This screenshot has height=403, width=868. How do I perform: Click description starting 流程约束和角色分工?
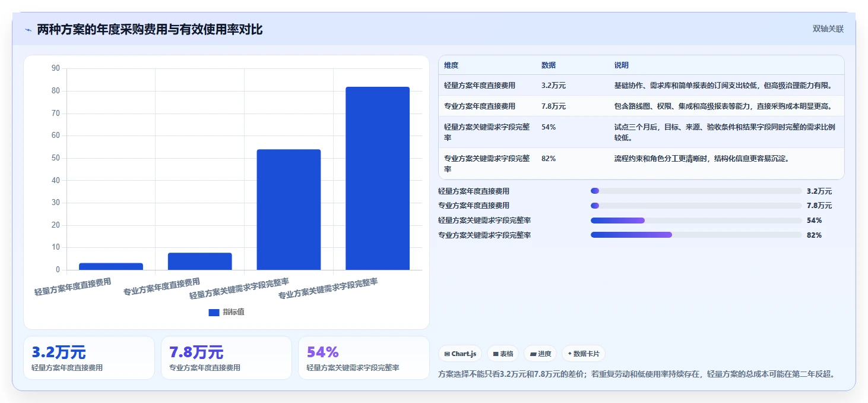click(x=702, y=159)
